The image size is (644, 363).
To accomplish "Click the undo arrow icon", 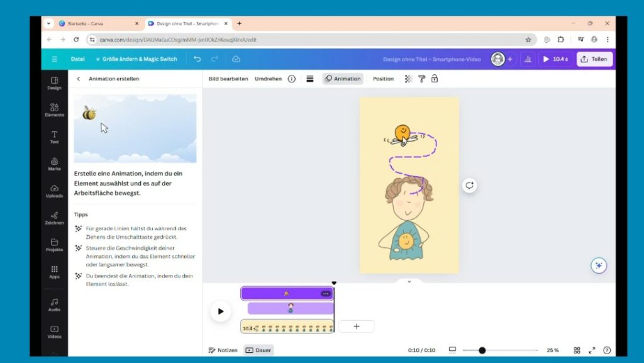I will coord(197,59).
